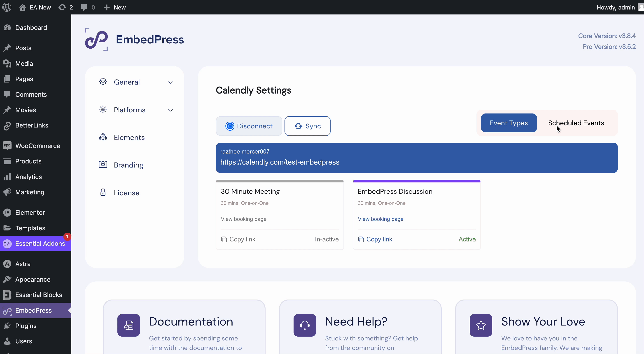Click the Media library icon
Image resolution: width=644 pixels, height=354 pixels.
point(7,64)
